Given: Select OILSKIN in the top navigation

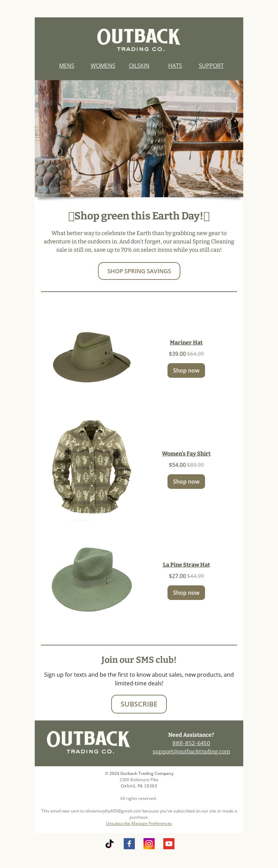Looking at the screenshot, I should (139, 66).
